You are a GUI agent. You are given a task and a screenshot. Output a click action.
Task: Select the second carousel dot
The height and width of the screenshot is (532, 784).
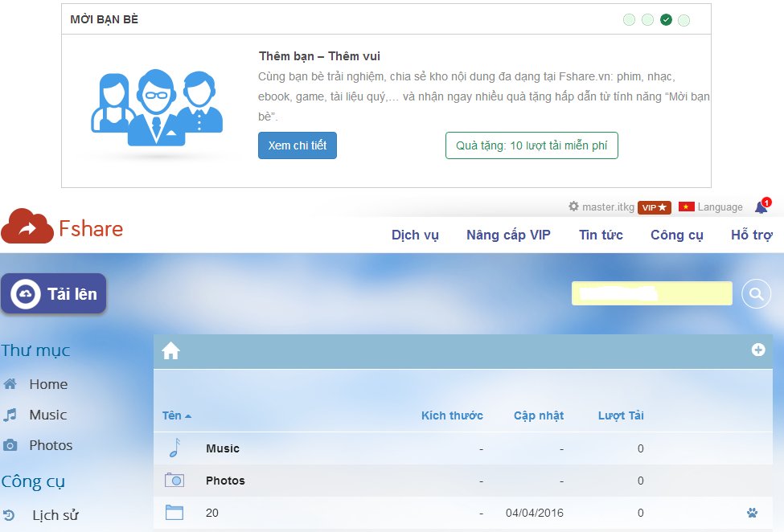click(647, 20)
